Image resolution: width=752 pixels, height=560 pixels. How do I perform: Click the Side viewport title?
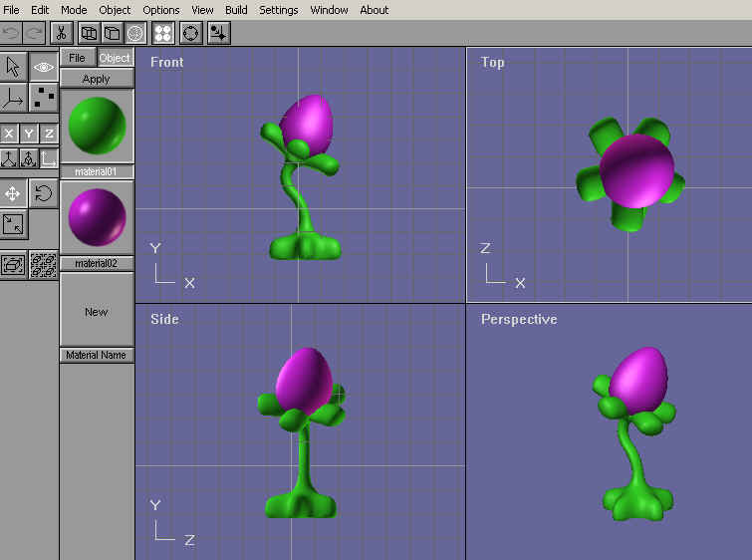(164, 319)
